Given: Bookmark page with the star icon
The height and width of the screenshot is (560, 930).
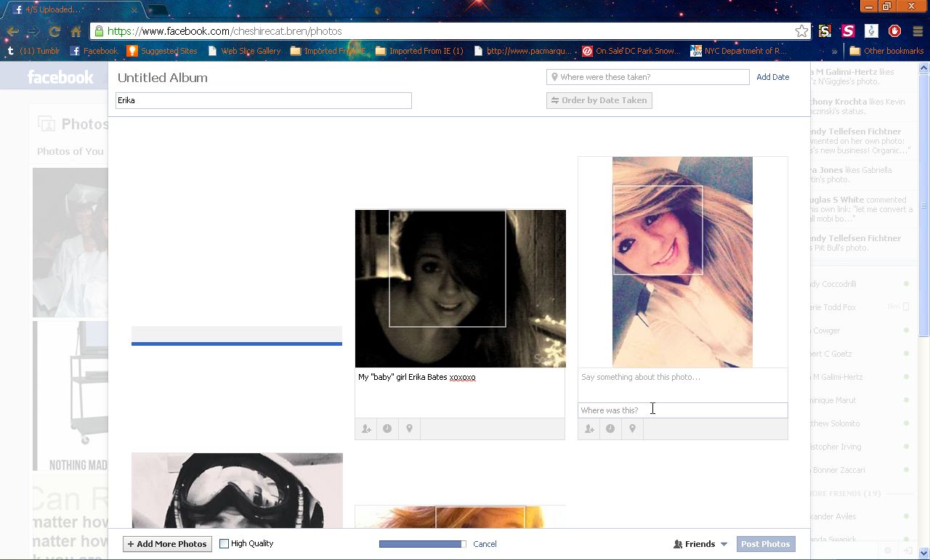Looking at the screenshot, I should point(801,31).
